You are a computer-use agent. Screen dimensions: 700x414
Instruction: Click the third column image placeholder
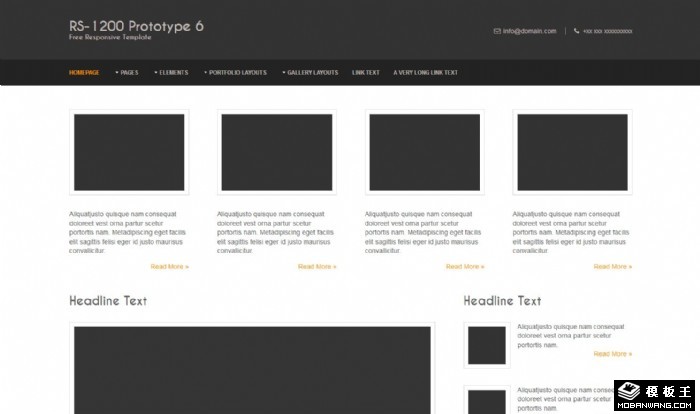(425, 152)
